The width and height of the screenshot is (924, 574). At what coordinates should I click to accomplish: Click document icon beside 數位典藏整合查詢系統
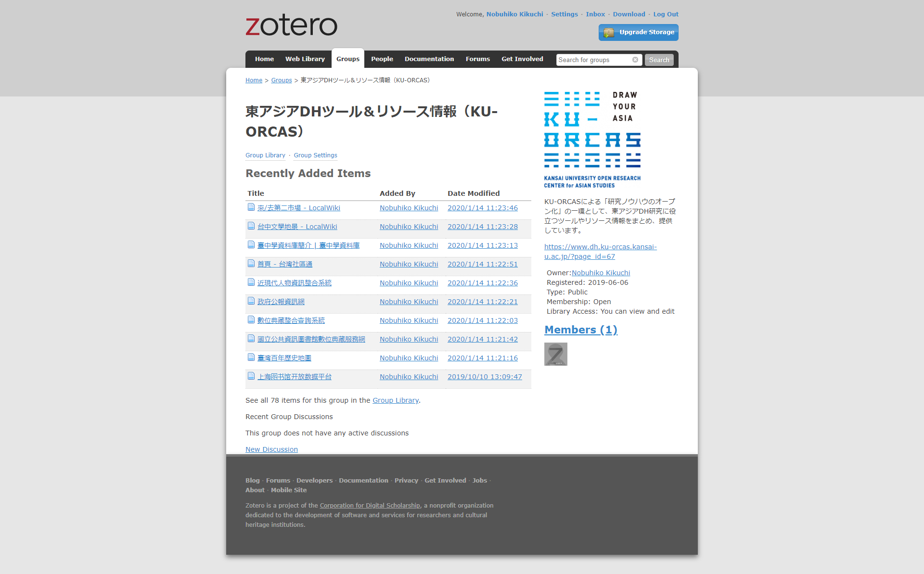tap(251, 320)
